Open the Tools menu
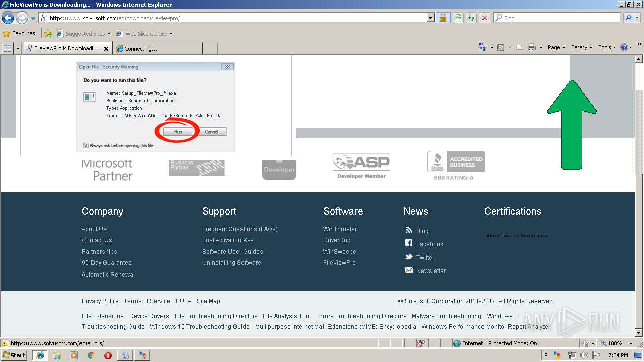644x362 pixels. coord(607,47)
